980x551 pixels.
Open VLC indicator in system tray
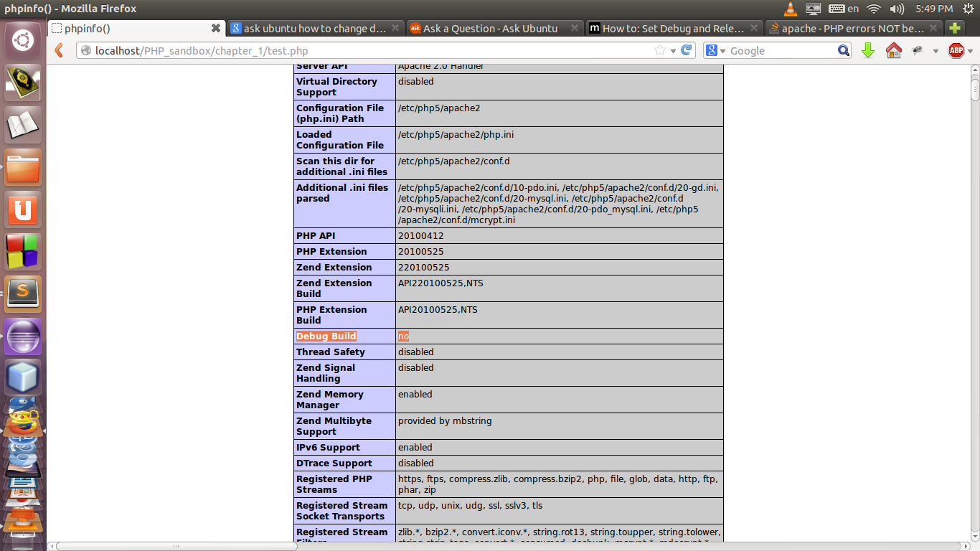click(791, 9)
